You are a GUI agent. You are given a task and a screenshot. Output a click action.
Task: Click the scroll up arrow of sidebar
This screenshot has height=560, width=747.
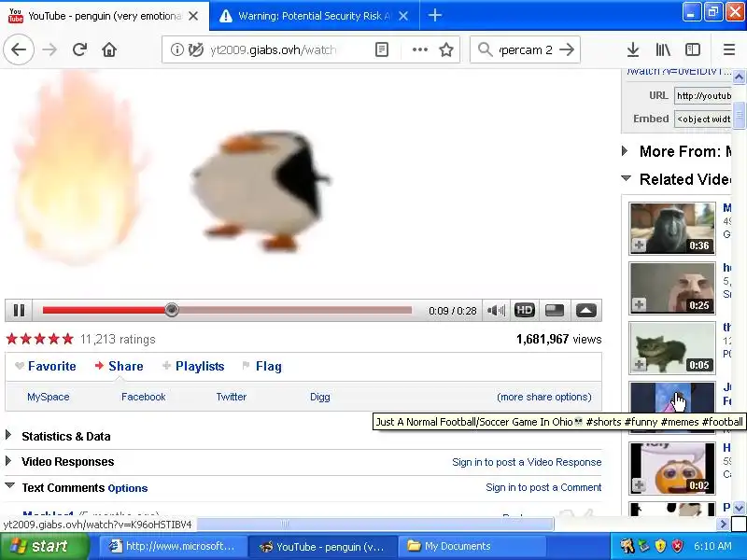(x=739, y=77)
